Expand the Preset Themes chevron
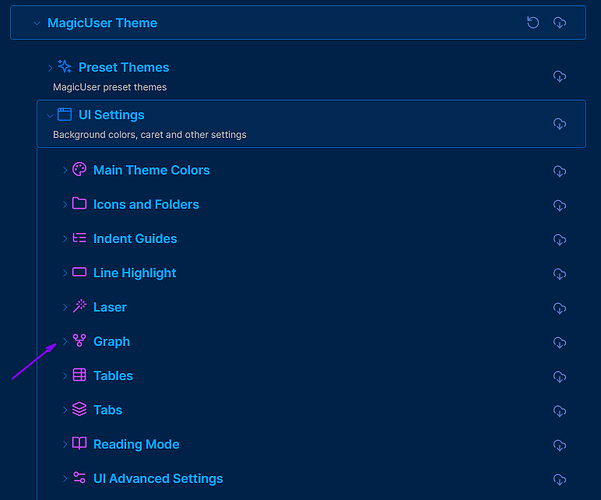 50,68
